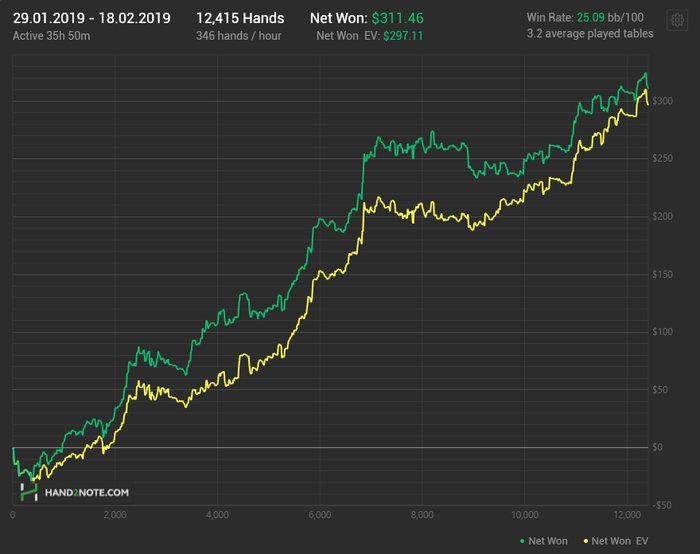Click the 2,000 x-axis label
This screenshot has height=554, width=700.
click(115, 515)
